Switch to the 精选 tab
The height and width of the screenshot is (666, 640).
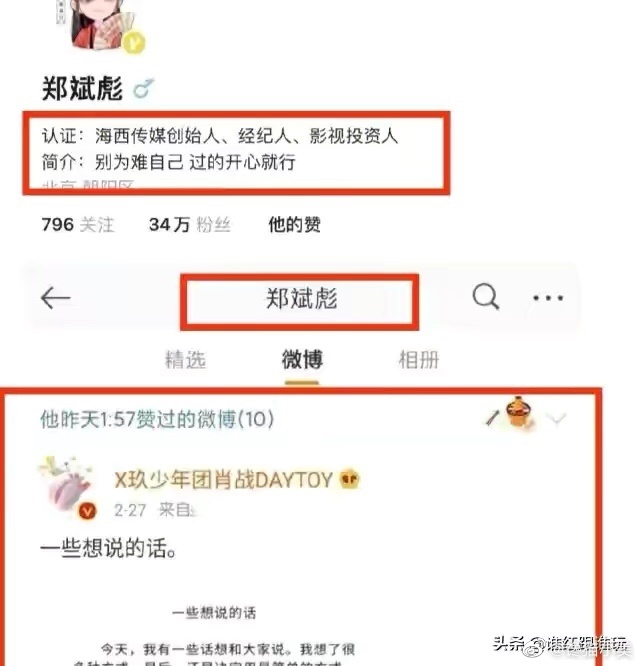click(x=186, y=360)
